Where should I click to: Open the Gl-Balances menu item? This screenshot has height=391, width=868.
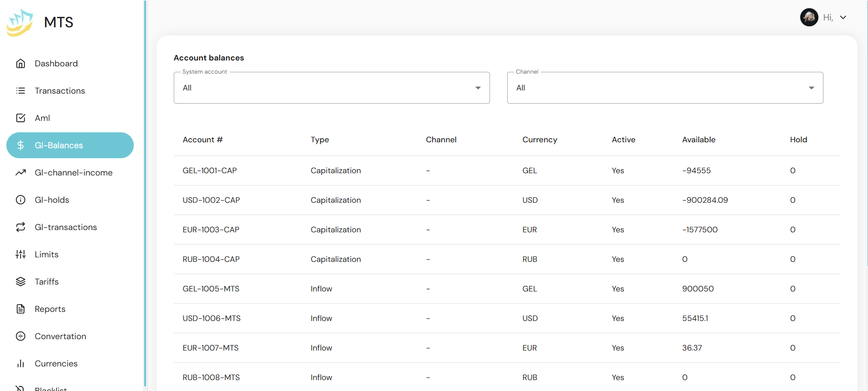pos(70,145)
